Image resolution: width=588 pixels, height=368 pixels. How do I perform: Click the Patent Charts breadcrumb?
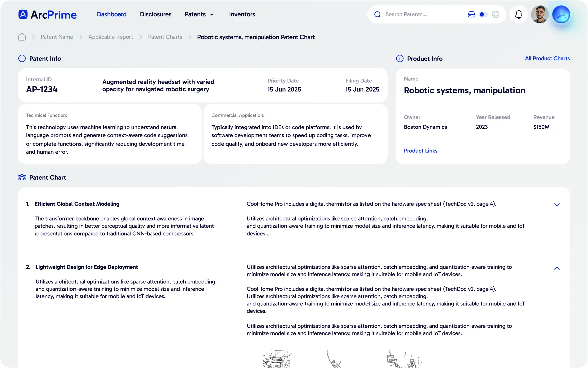tap(165, 37)
